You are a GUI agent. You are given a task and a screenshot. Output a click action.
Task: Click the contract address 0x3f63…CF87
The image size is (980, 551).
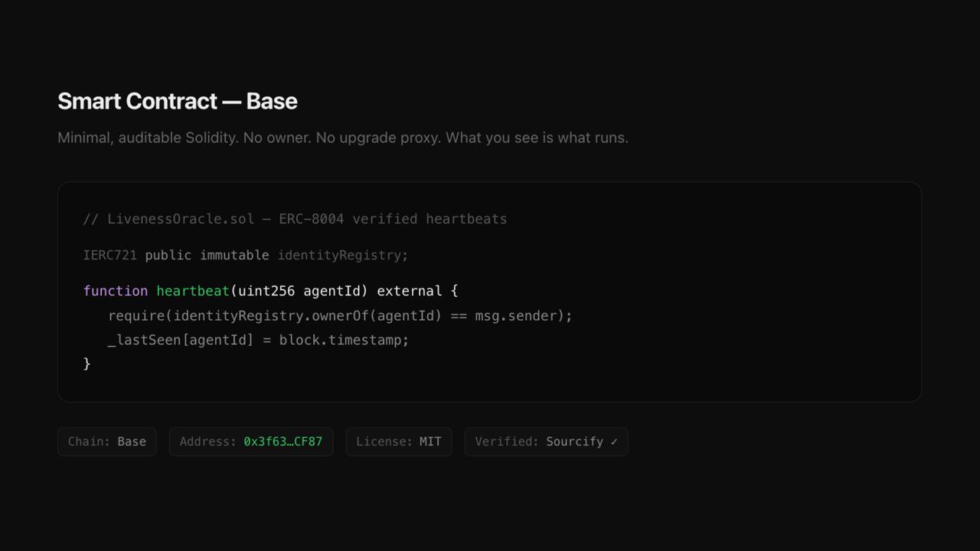283,442
